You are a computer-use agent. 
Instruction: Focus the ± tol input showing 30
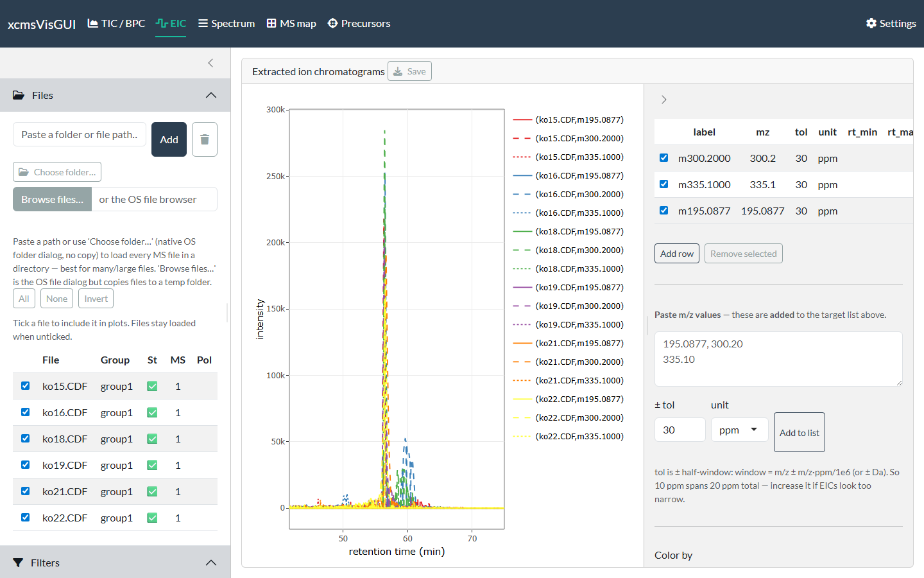coord(680,430)
